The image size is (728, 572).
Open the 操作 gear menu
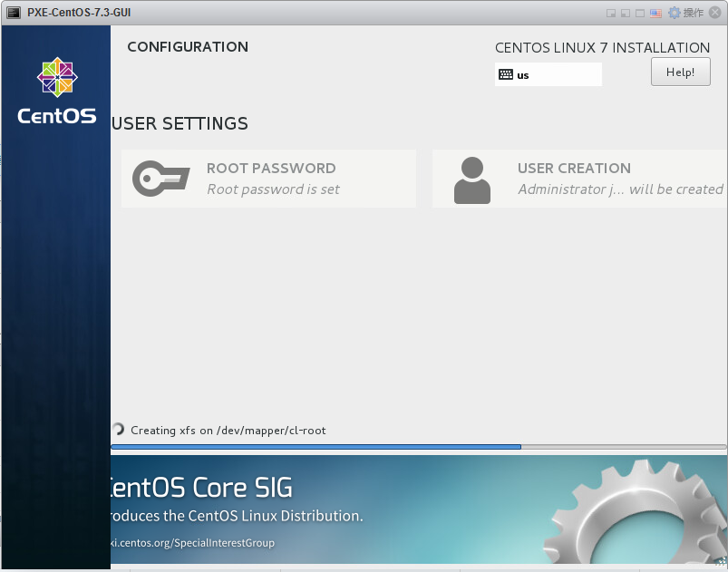pos(675,13)
